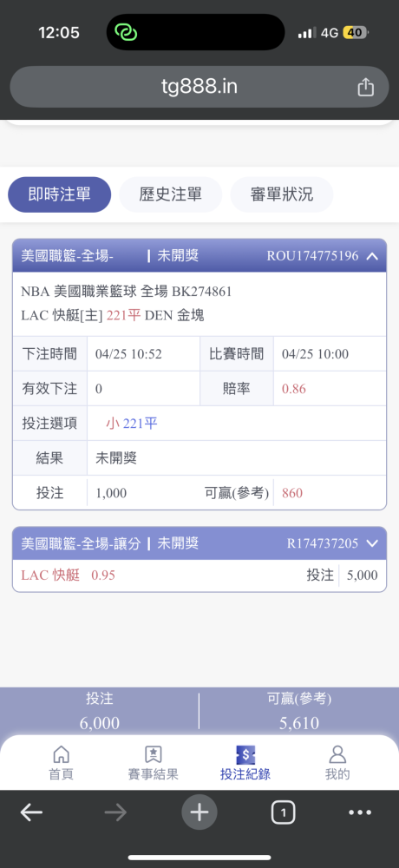Screen dimensions: 399x868
Task: Open the 投注紀錄 betting record icon
Action: pyautogui.click(x=245, y=753)
